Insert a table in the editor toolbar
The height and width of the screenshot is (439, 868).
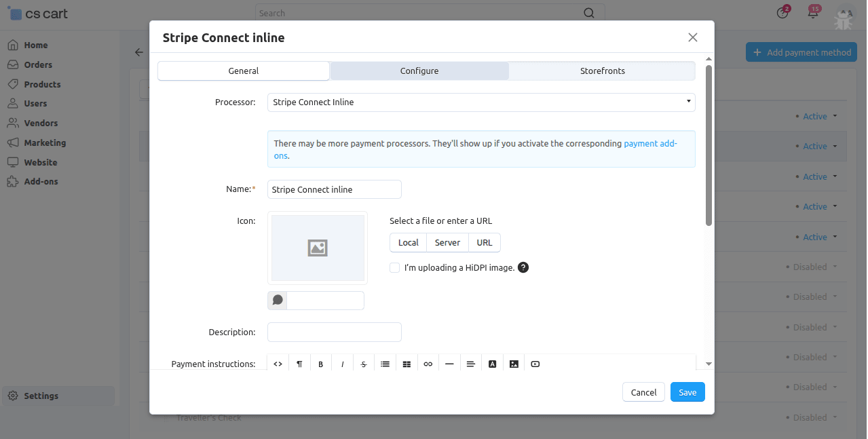tap(407, 364)
